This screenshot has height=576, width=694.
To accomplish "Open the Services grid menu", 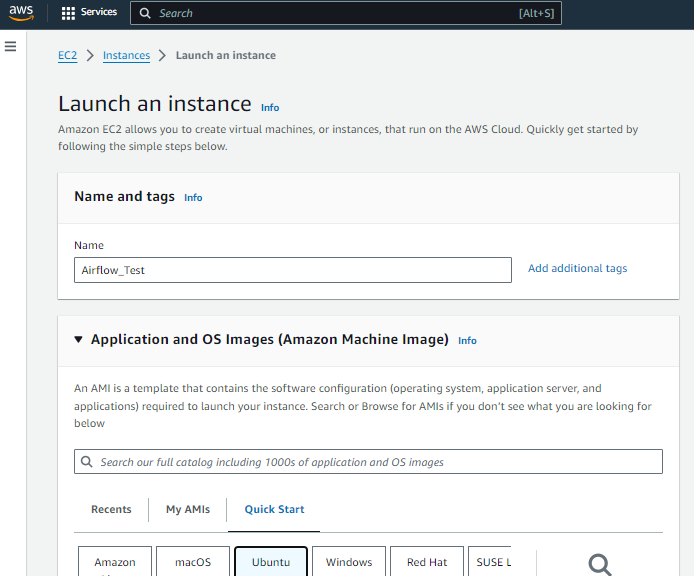I will click(68, 13).
